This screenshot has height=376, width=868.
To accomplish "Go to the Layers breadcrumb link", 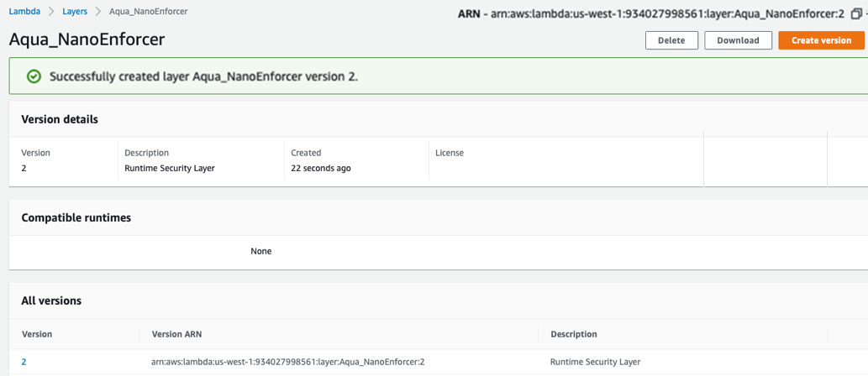I will (x=75, y=11).
